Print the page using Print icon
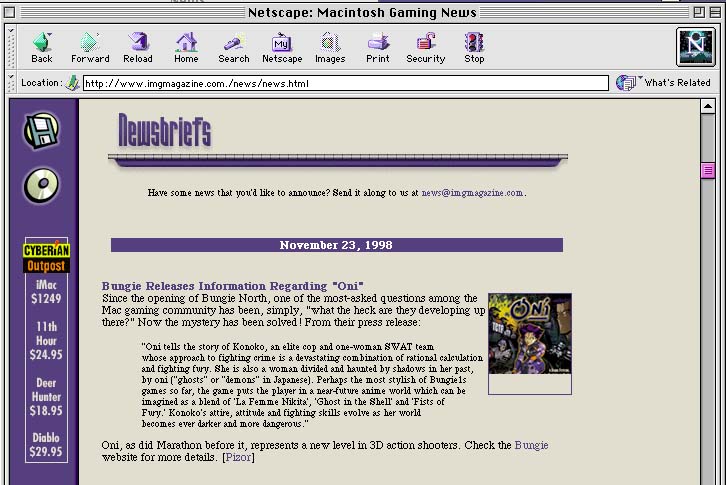 pos(378,47)
